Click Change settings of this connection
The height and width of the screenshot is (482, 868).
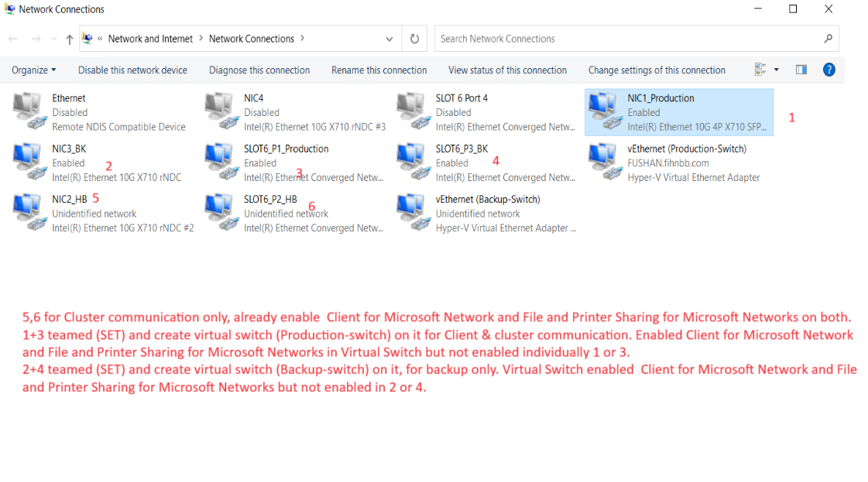[657, 70]
